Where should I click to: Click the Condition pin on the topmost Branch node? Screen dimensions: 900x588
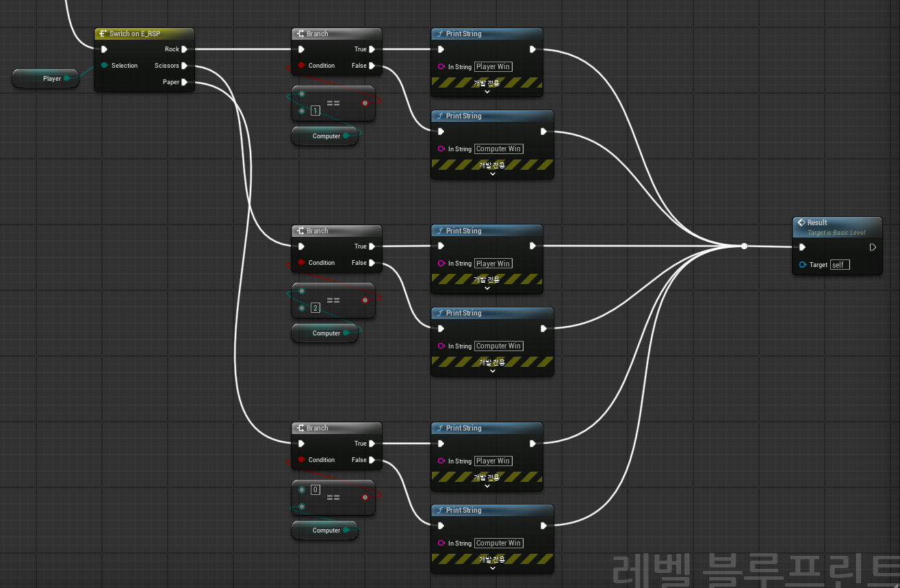click(301, 66)
